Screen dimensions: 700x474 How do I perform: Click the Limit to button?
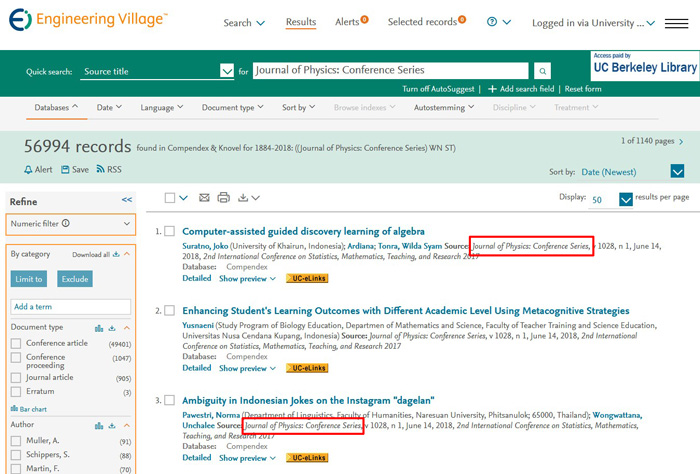point(28,279)
